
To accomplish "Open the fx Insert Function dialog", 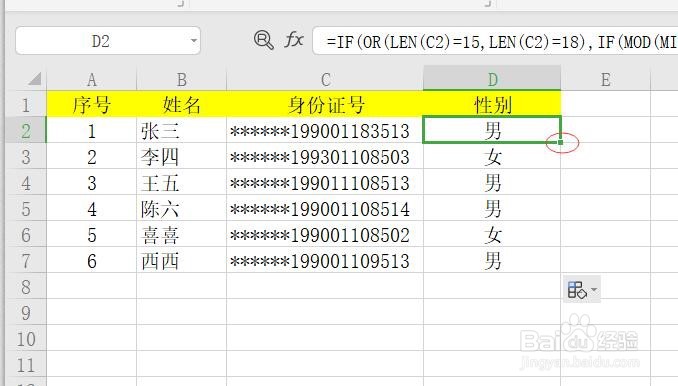I will pyautogui.click(x=294, y=40).
